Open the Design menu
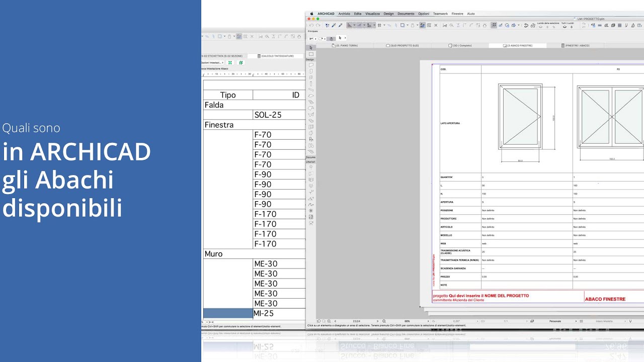 point(388,14)
